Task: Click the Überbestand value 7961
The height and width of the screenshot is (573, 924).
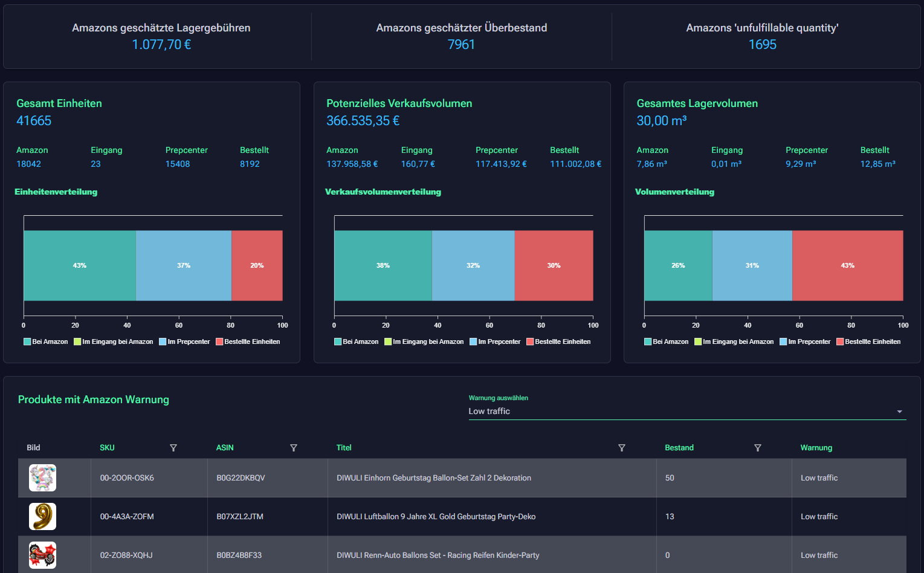Action: [461, 44]
